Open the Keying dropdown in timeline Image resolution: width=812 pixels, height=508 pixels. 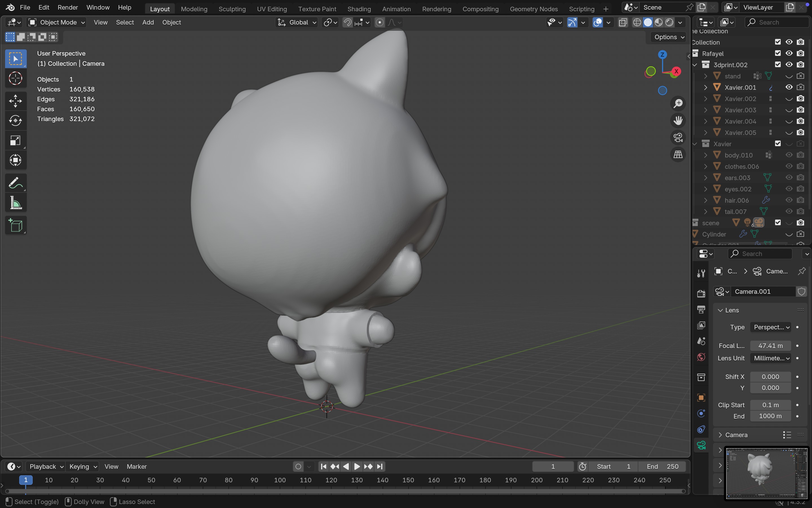click(83, 467)
